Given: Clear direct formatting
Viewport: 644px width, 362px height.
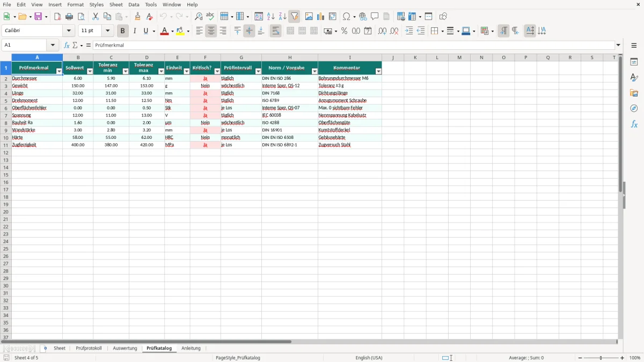Looking at the screenshot, I should click(x=150, y=17).
